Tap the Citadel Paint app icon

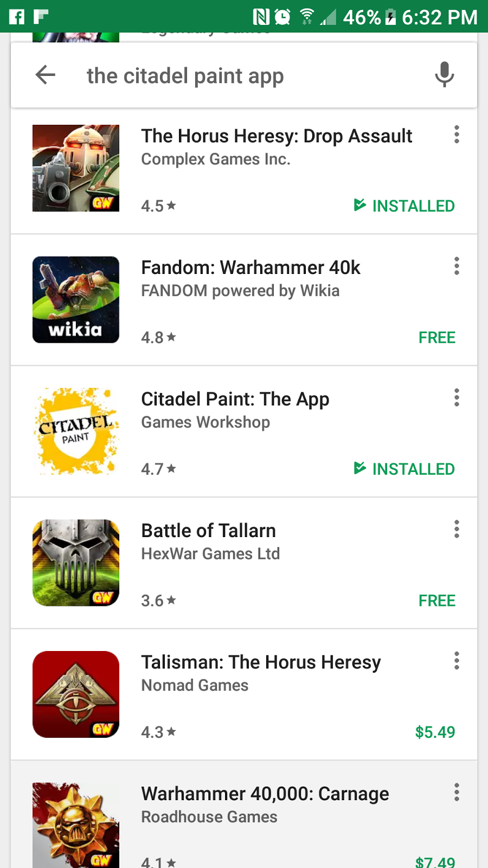click(x=76, y=431)
